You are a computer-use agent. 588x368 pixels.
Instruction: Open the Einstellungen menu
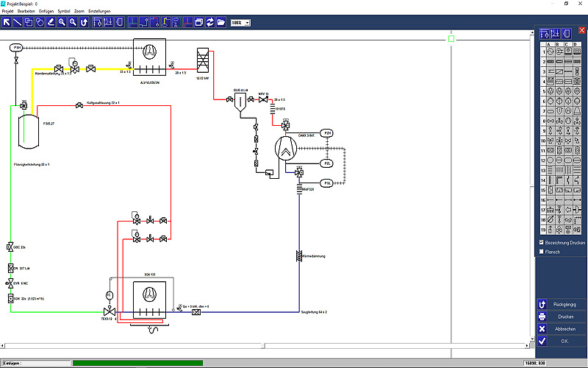(100, 12)
